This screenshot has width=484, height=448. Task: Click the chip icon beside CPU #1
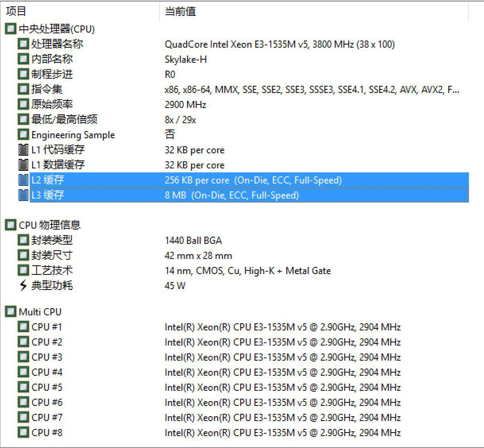23,326
